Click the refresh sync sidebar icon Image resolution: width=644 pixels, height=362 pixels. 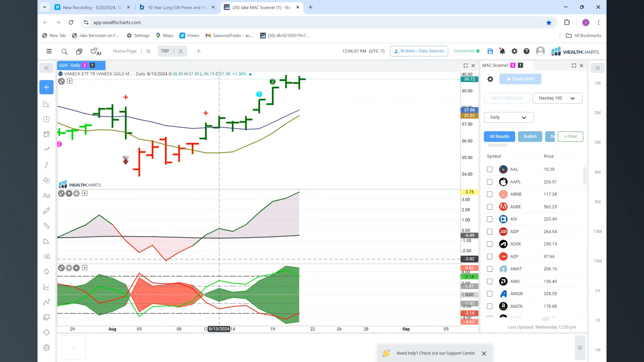(x=47, y=271)
